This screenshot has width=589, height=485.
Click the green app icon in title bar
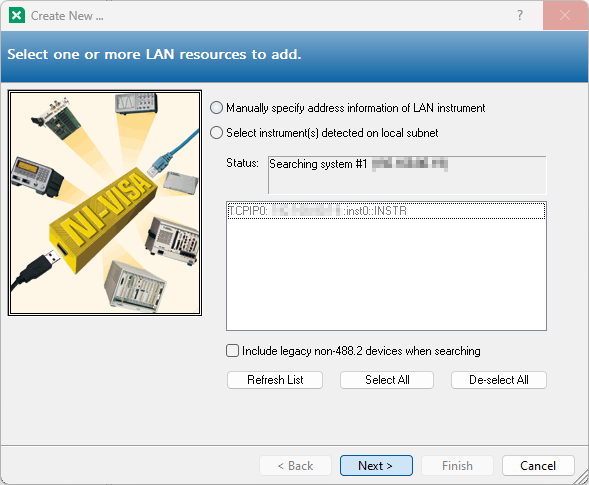coord(17,16)
